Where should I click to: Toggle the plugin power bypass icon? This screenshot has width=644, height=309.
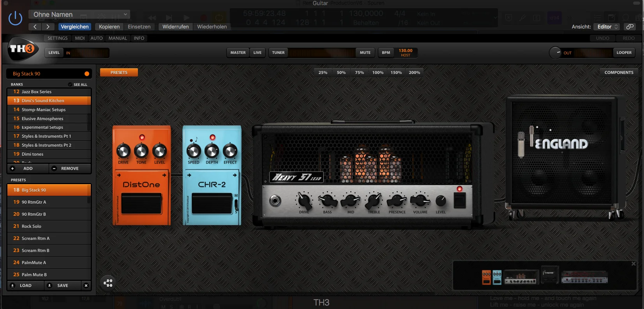15,18
